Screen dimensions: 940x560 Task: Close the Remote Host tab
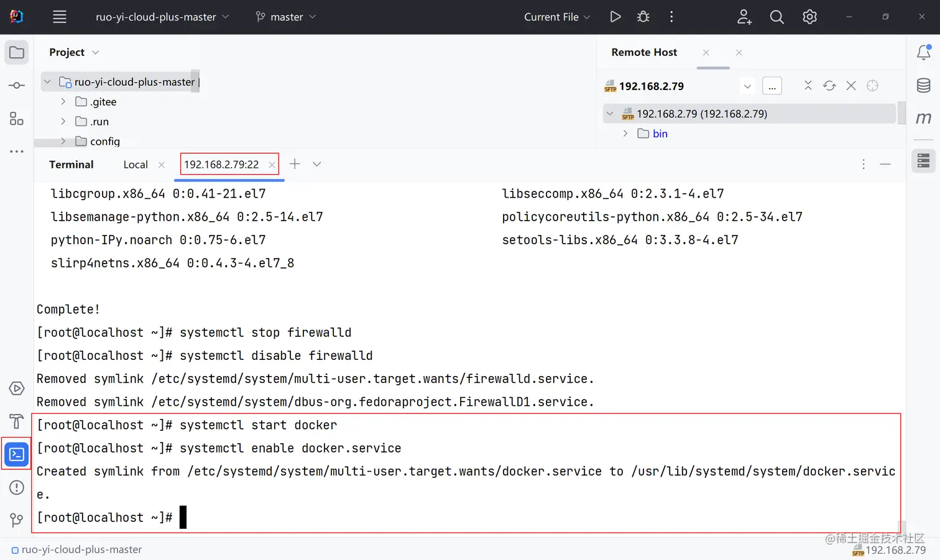point(706,53)
